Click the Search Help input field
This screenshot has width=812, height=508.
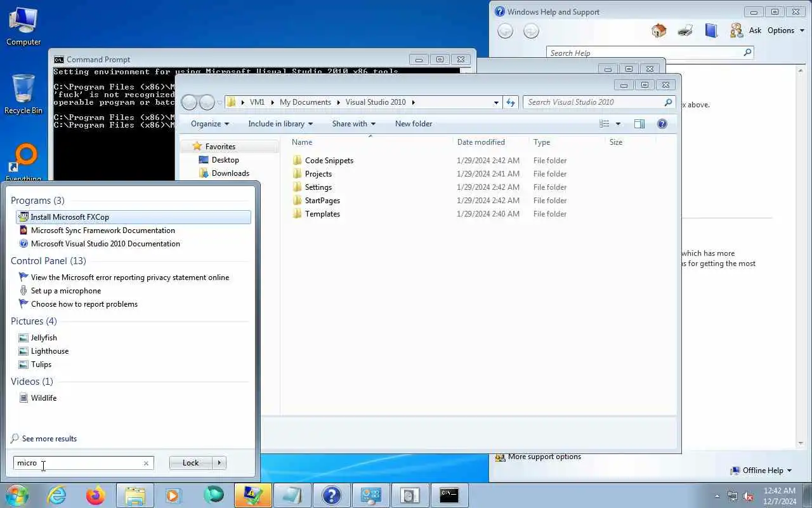644,53
